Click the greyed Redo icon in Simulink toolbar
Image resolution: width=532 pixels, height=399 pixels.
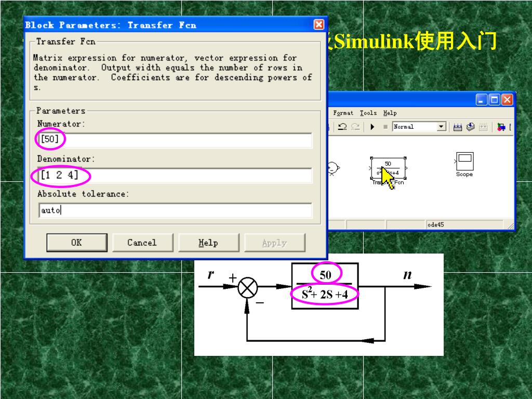[355, 127]
